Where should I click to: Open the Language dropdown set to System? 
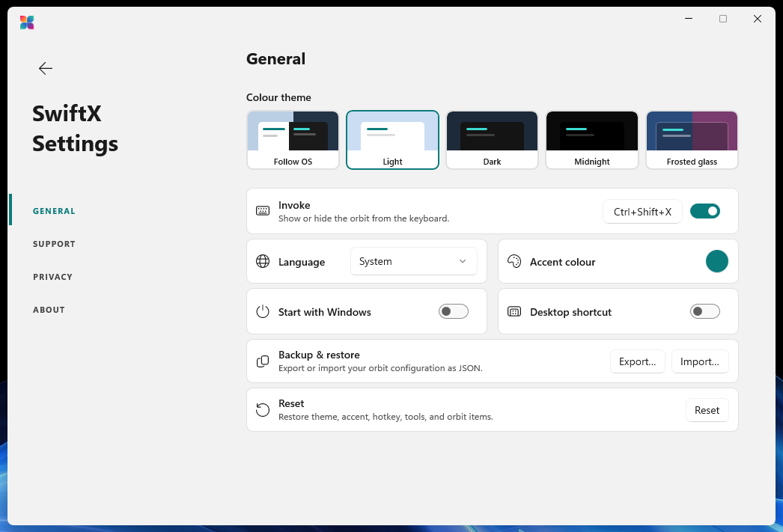(x=413, y=261)
